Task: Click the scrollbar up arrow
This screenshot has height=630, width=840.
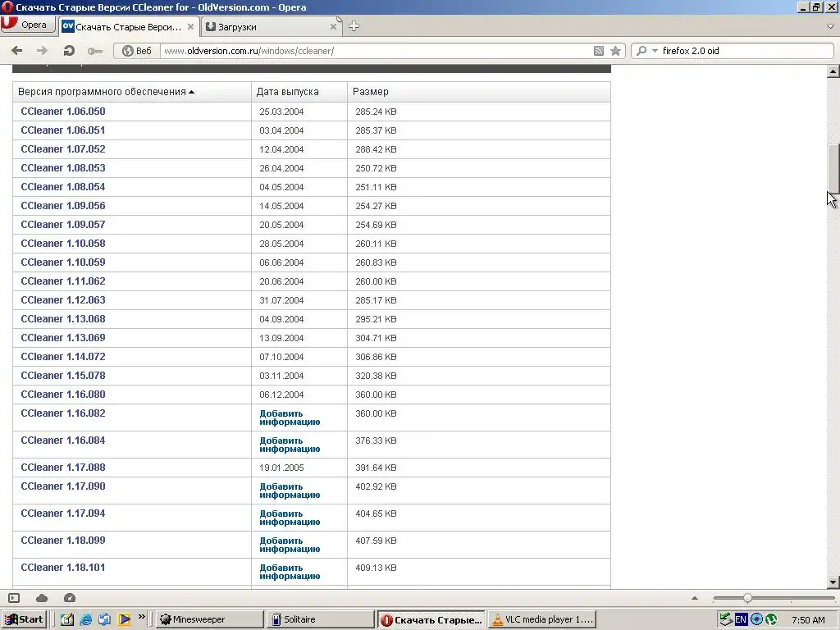Action: (x=833, y=71)
